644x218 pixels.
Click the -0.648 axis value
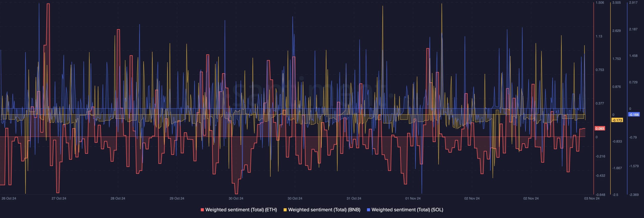click(x=600, y=195)
